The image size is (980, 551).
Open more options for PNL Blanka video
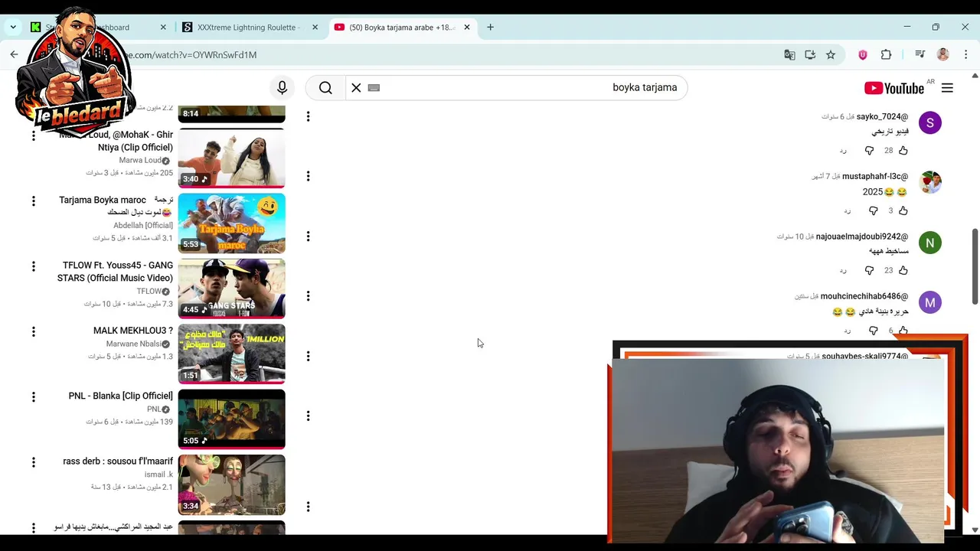click(33, 397)
